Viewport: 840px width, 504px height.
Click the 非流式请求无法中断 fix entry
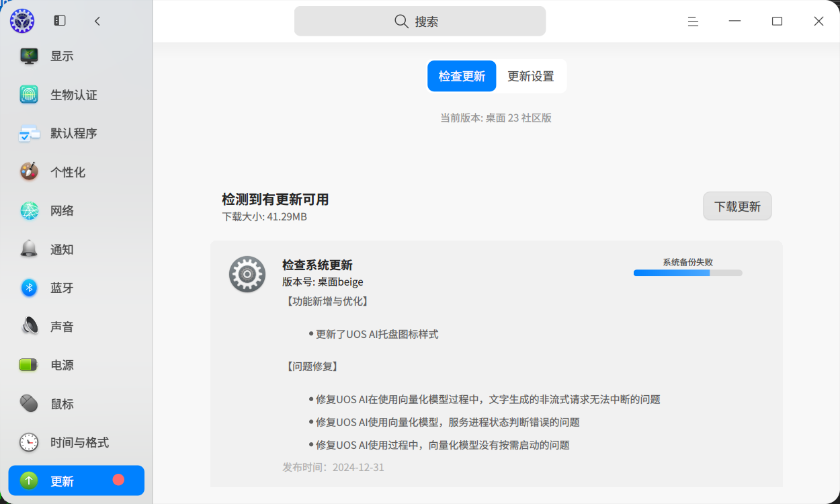[x=488, y=399]
